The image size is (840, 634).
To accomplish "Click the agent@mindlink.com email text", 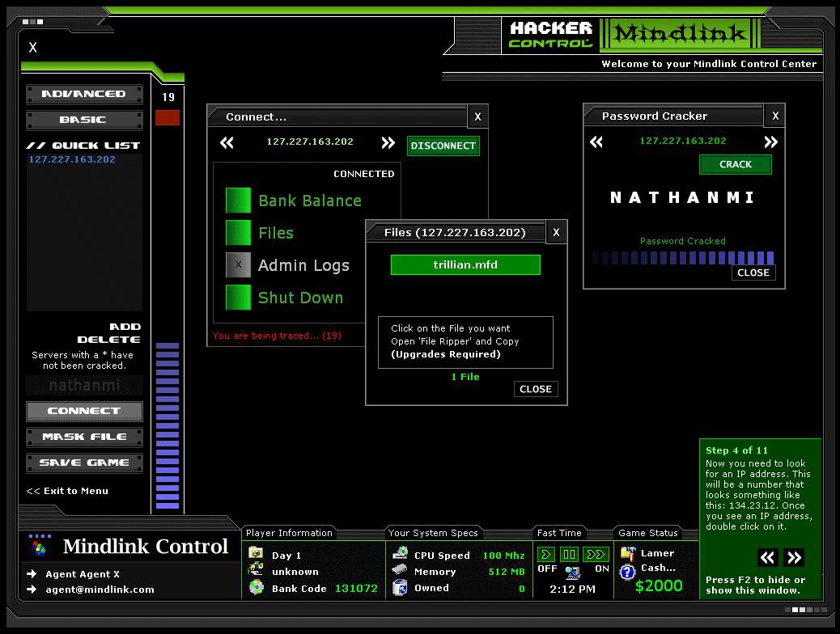I will [100, 590].
